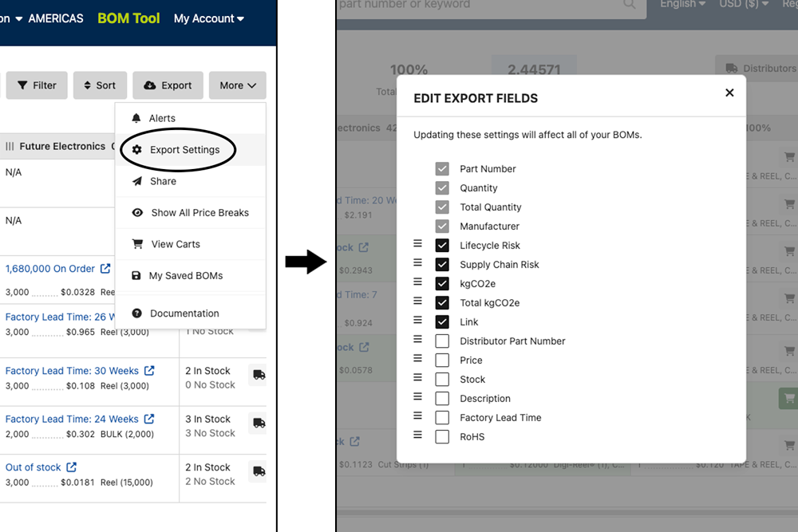This screenshot has height=532, width=798.
Task: Click the part number search field
Action: tap(479, 5)
